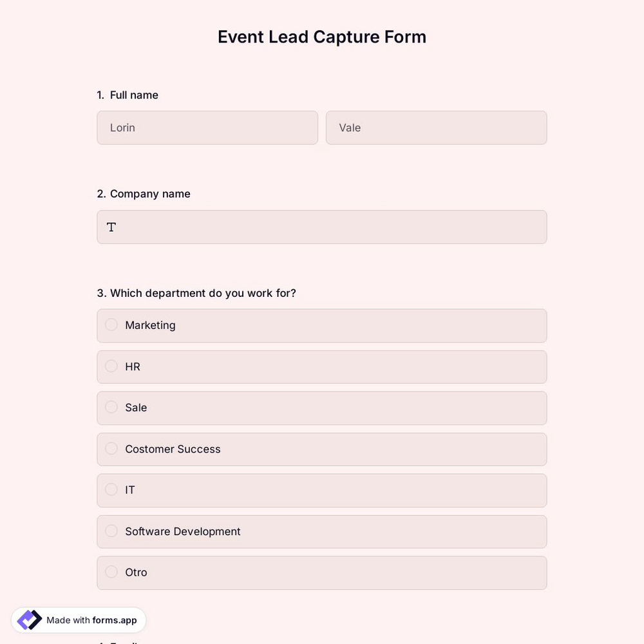Click the Event Lead Capture Form title

[x=321, y=37]
